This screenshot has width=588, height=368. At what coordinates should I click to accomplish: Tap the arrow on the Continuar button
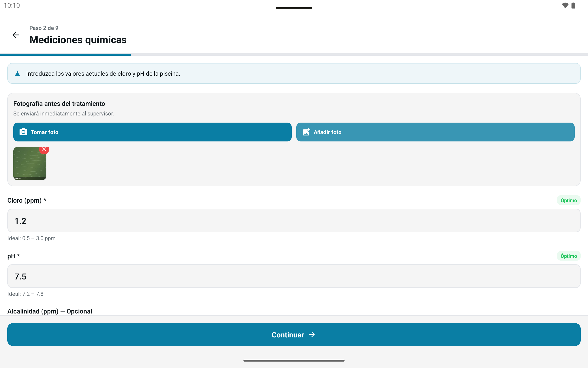312,335
